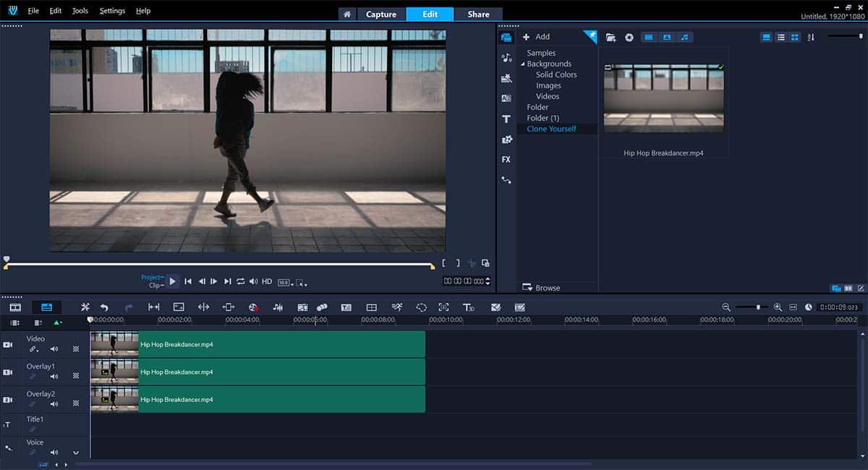Open the FX filters library

tap(506, 159)
